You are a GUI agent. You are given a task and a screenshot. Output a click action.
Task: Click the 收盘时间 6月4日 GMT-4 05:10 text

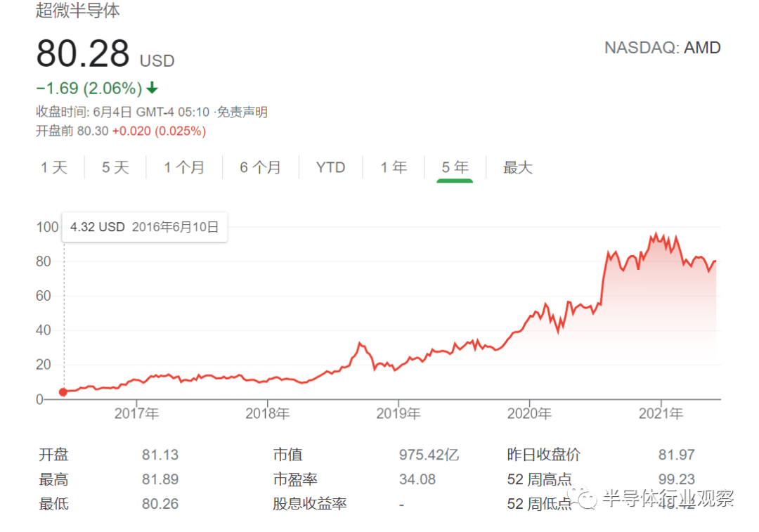[x=122, y=112]
